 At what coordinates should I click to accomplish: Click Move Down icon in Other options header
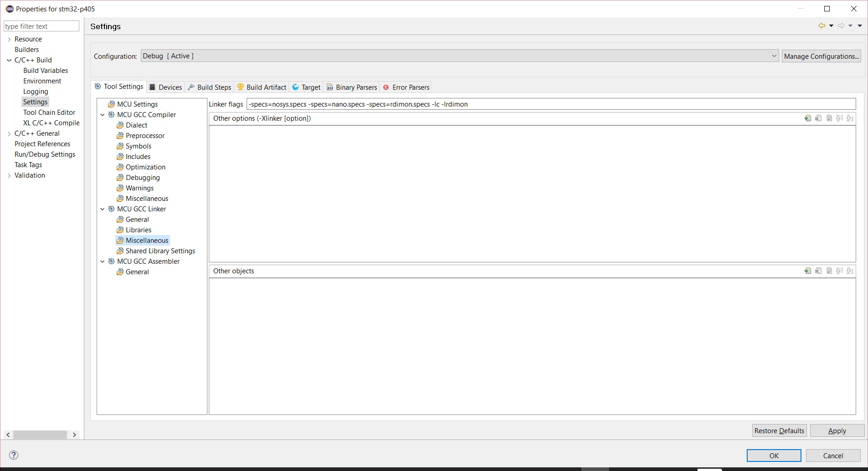(850, 118)
